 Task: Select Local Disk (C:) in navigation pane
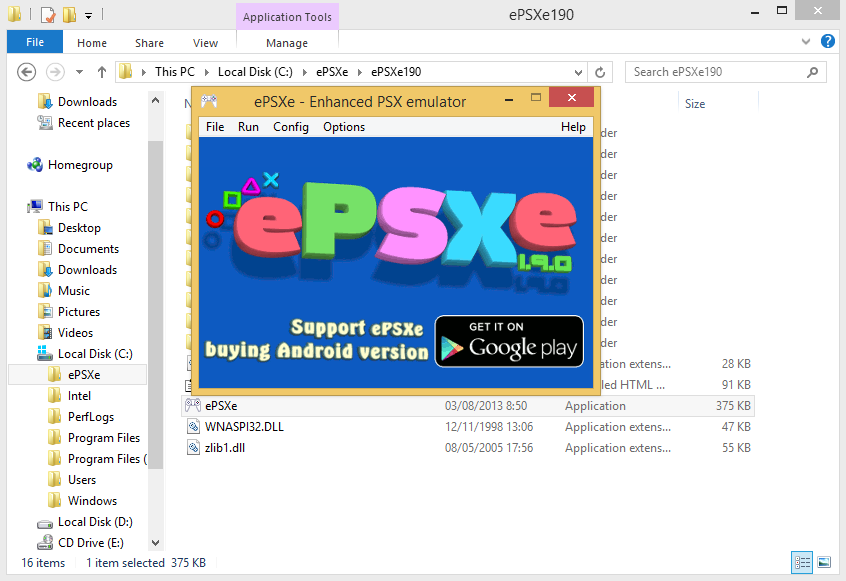[x=95, y=354]
